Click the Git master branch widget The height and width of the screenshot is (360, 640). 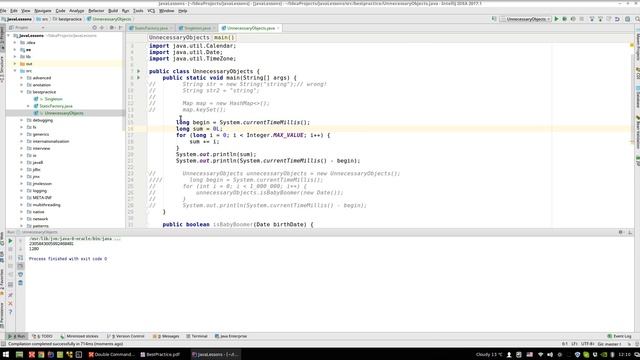pos(609,344)
